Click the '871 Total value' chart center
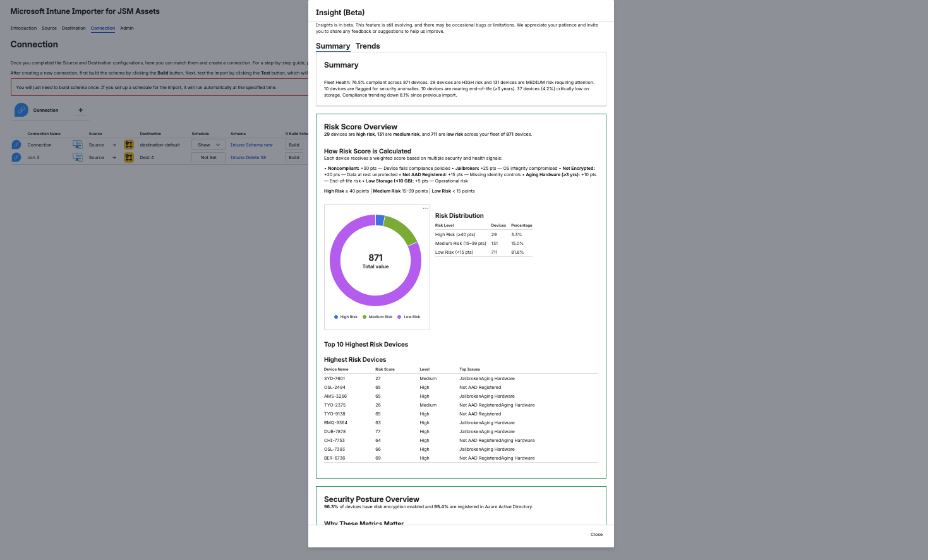The height and width of the screenshot is (560, 928). 375,261
